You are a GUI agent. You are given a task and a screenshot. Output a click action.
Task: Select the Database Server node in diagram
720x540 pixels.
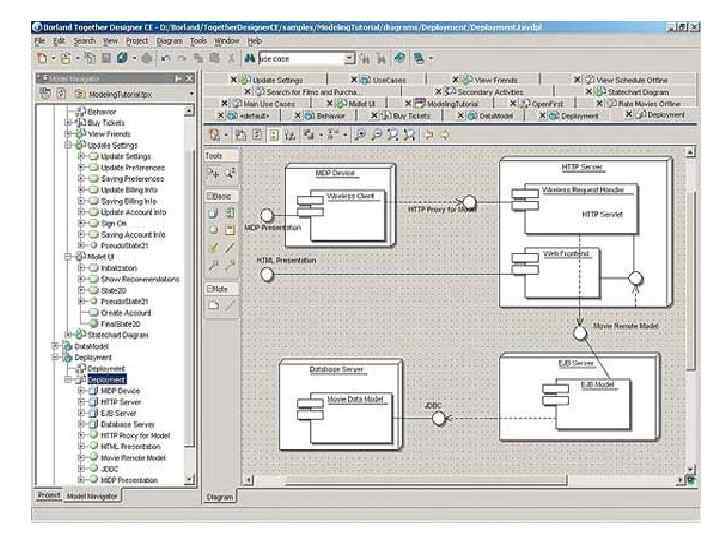[x=341, y=405]
